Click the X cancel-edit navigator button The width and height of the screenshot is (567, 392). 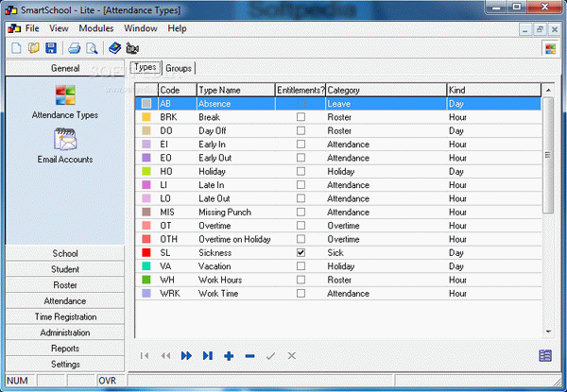[291, 356]
